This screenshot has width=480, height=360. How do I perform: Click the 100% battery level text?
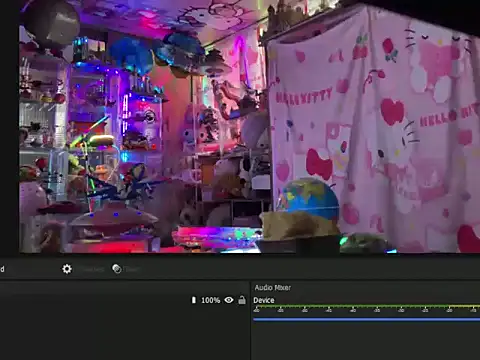(211, 300)
